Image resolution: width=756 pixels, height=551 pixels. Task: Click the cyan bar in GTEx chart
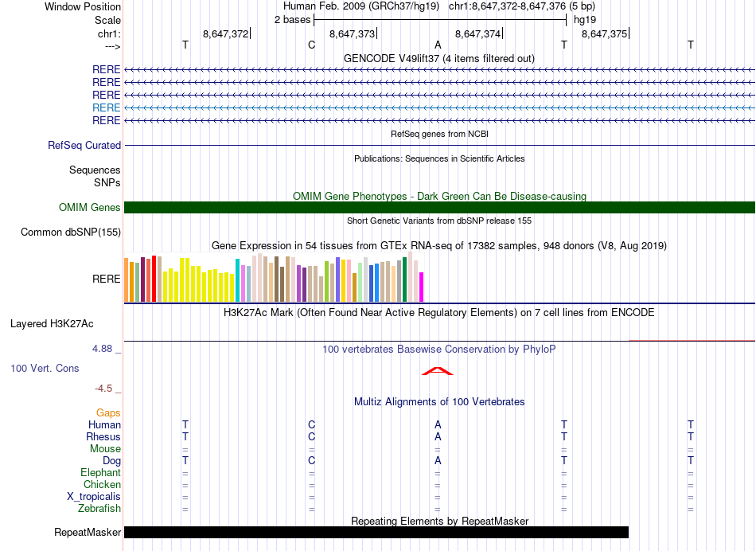coord(237,280)
